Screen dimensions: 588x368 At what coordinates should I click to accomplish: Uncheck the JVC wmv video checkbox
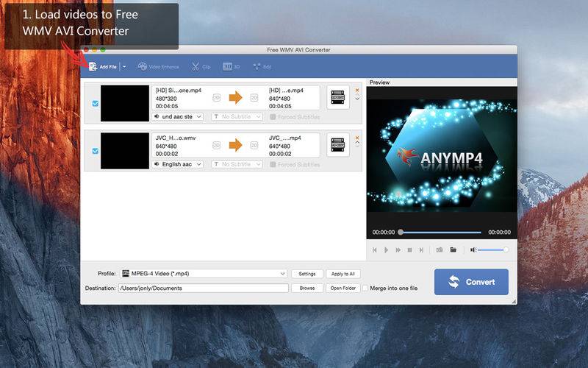(95, 151)
